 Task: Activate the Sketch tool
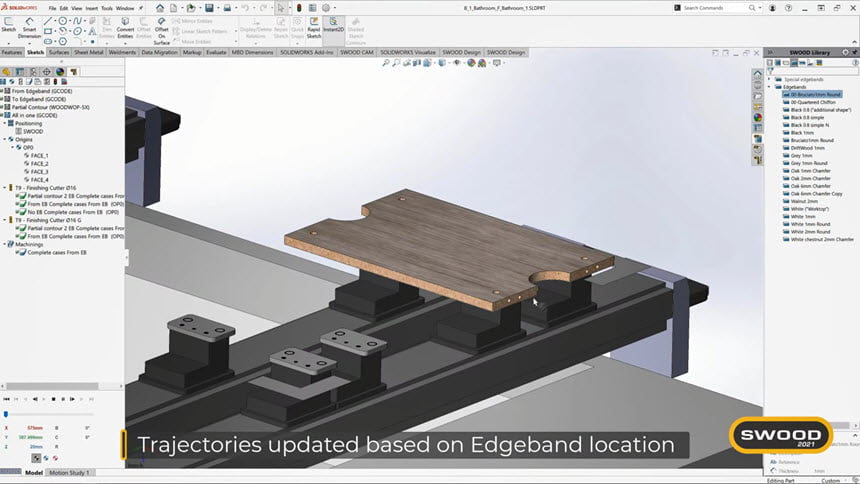coord(8,25)
